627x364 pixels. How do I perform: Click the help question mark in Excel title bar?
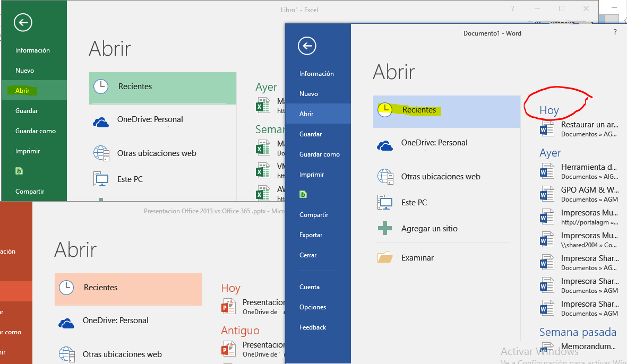click(513, 9)
